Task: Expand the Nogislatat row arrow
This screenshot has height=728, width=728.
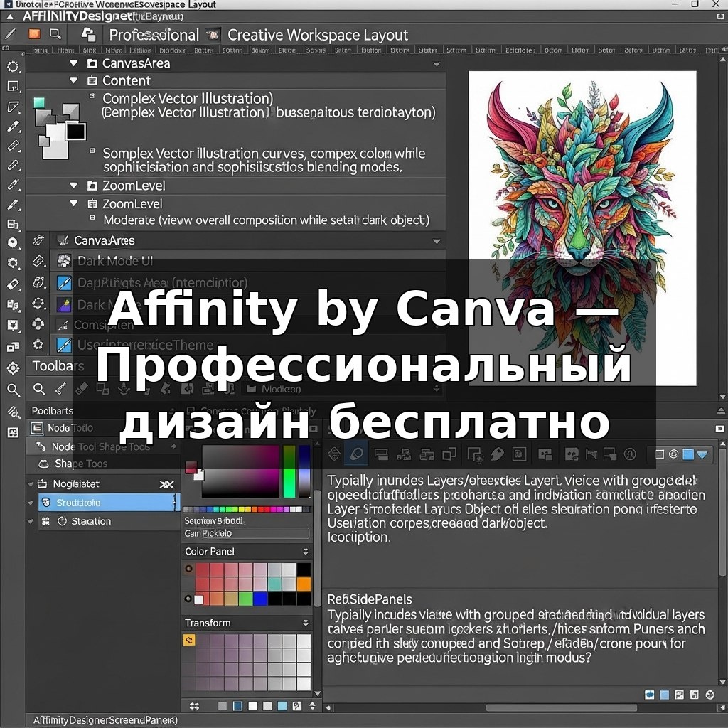Action: coord(31,483)
